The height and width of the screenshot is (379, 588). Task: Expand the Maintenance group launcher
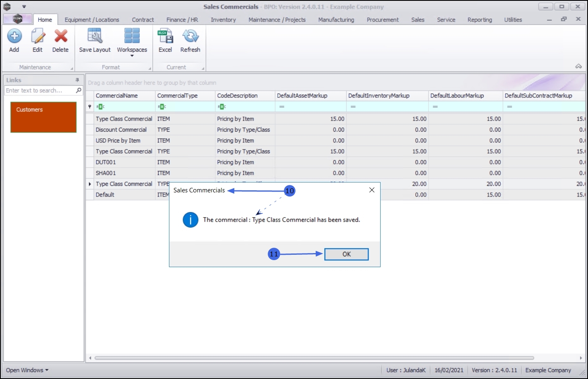(x=72, y=69)
